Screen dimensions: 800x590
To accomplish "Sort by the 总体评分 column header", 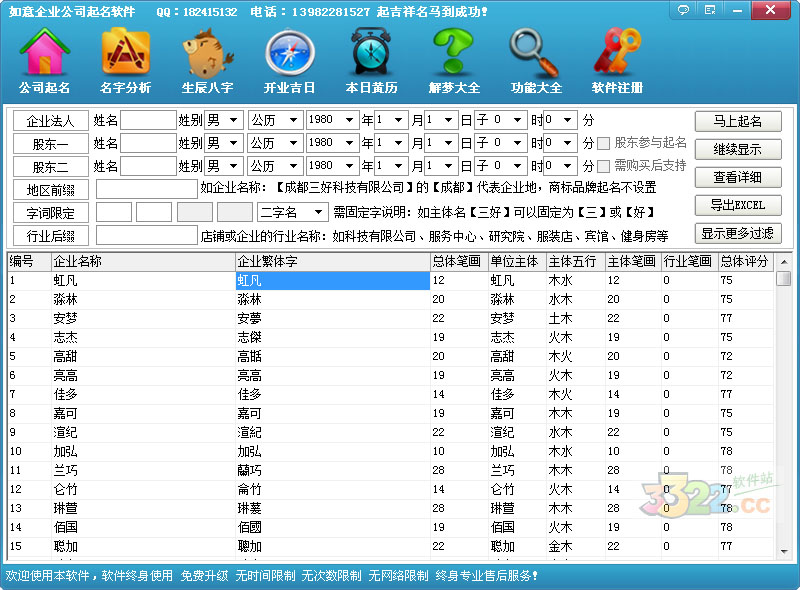I will (x=745, y=261).
